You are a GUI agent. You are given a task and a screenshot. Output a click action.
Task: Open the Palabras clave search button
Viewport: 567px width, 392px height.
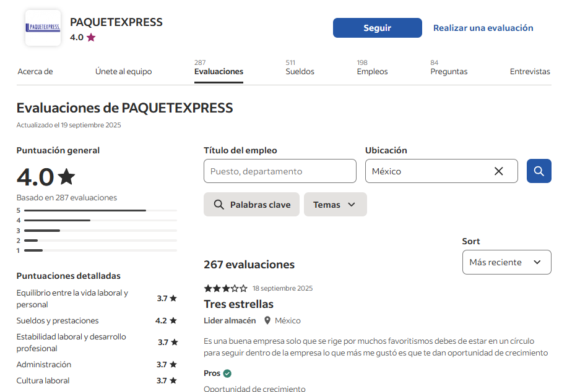251,205
